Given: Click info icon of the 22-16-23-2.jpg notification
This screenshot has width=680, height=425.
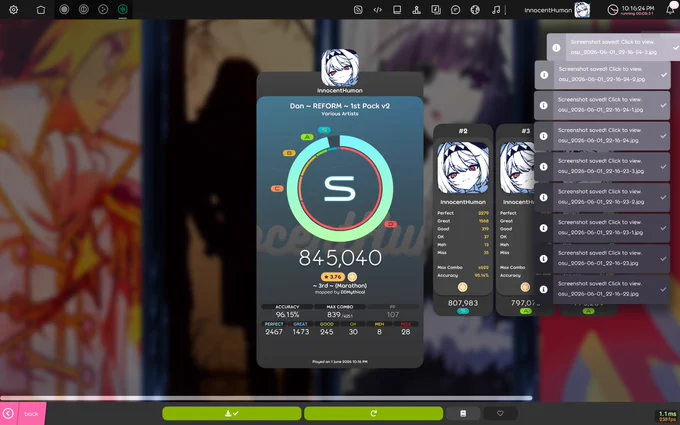Looking at the screenshot, I should click(x=543, y=197).
